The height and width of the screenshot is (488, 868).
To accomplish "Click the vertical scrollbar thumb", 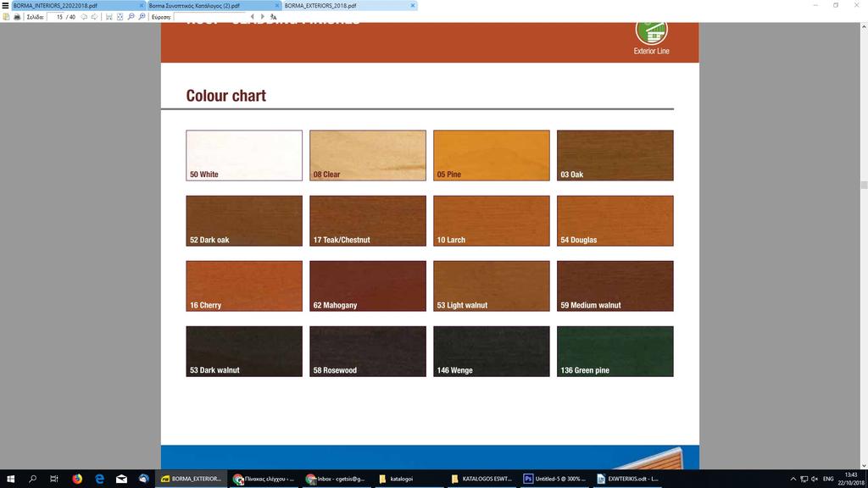I will pyautogui.click(x=864, y=185).
